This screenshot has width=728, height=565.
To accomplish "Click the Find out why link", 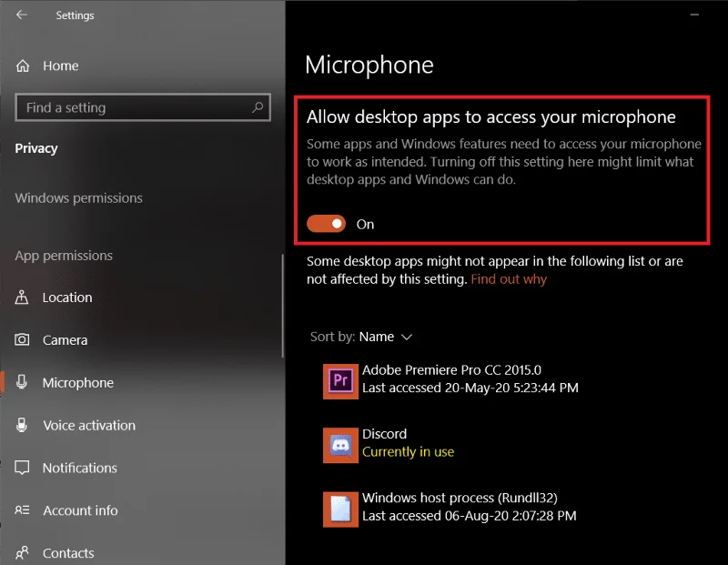I will click(509, 279).
